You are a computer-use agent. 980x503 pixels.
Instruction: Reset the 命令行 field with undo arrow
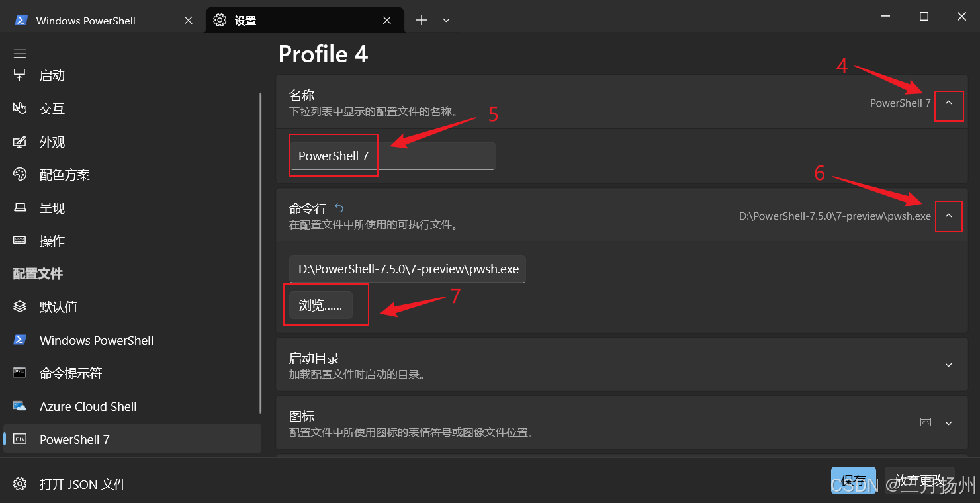[338, 207]
